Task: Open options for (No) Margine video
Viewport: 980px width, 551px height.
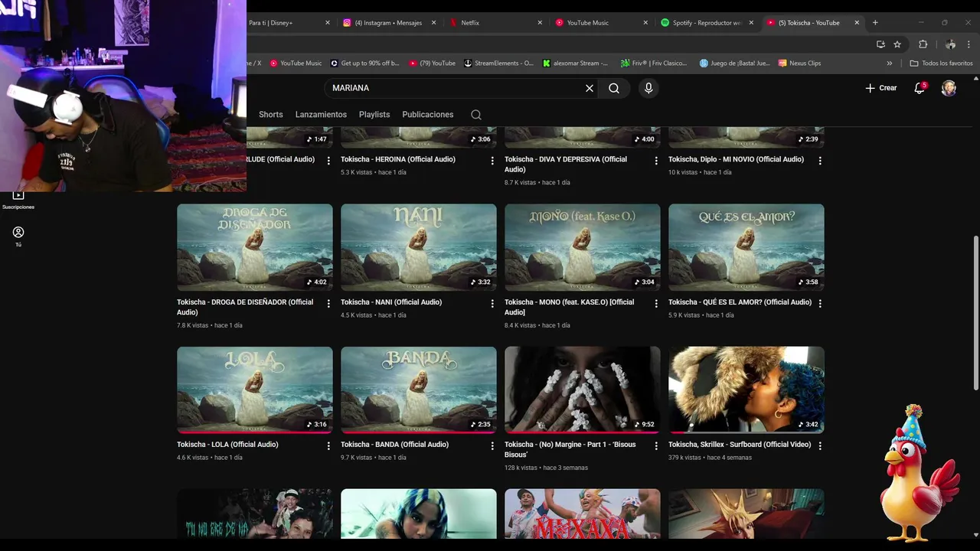Action: click(x=656, y=446)
